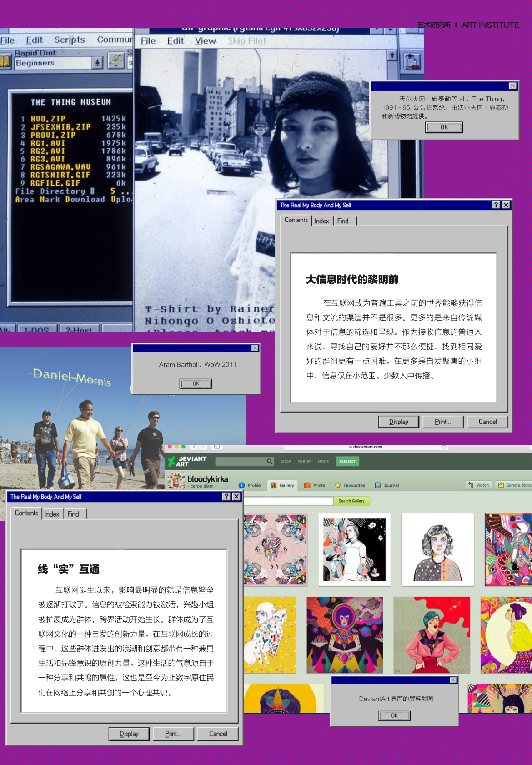
Task: Open the Scripts menu in the terminal window
Action: click(x=70, y=40)
